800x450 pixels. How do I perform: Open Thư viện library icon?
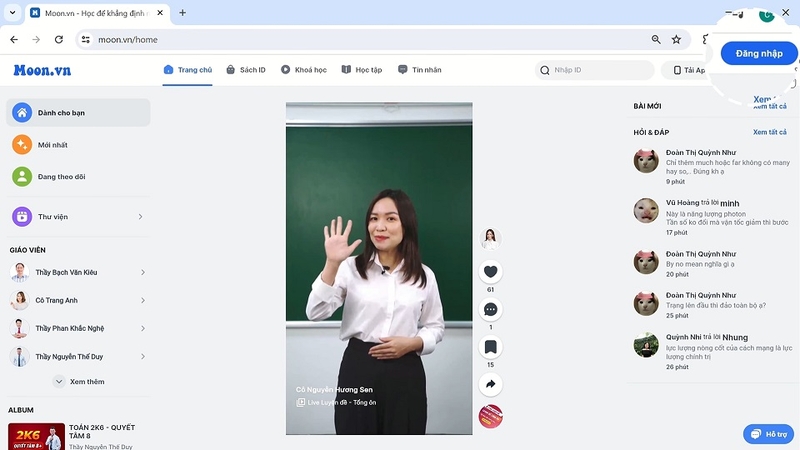pos(22,217)
